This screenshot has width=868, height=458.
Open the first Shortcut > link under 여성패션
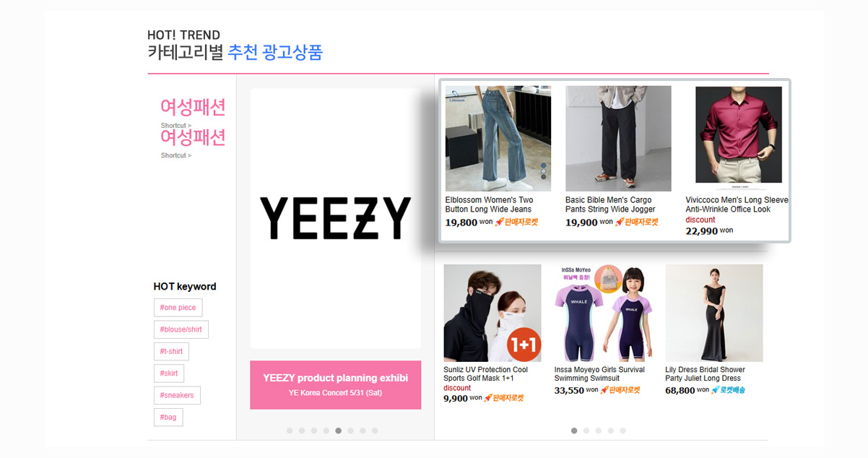(x=176, y=126)
